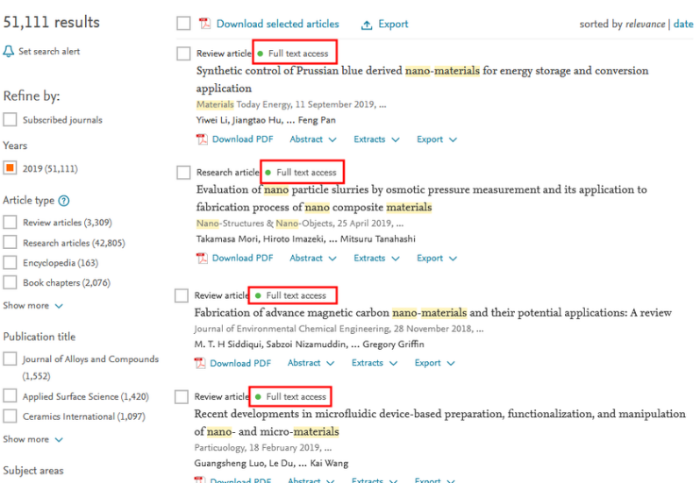Expand Abstract for Prussian blue article

coord(313,139)
